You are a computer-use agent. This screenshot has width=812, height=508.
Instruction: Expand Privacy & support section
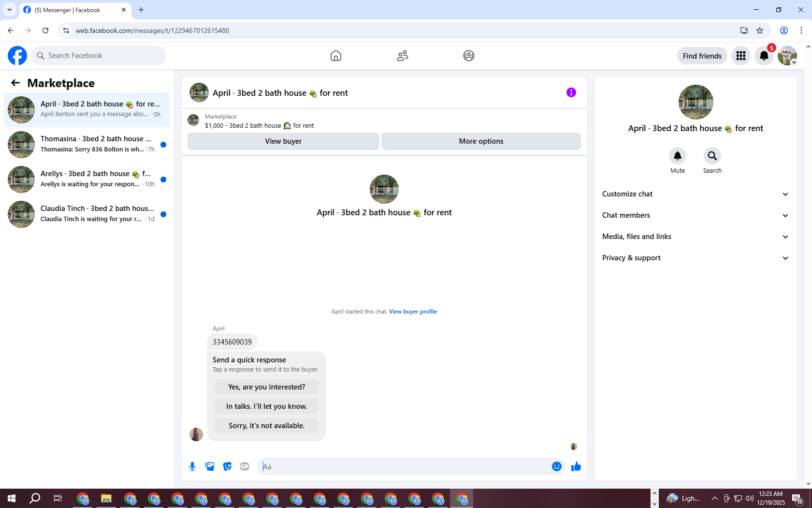[696, 258]
